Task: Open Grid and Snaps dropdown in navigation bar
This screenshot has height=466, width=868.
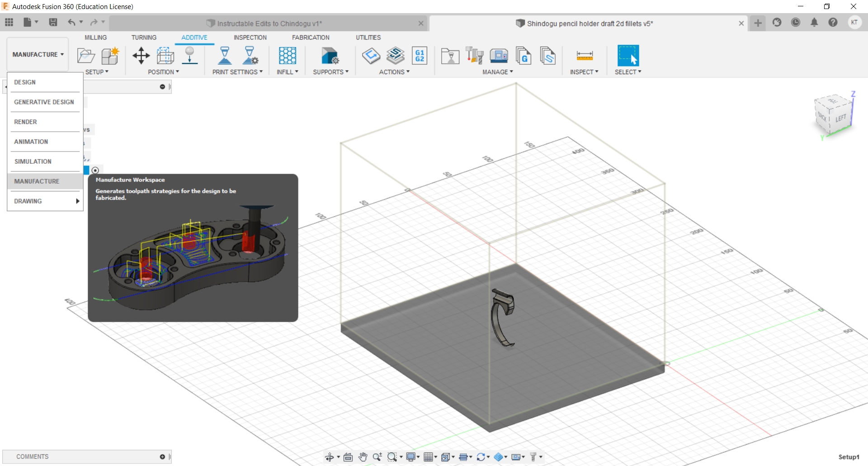Action: click(430, 457)
